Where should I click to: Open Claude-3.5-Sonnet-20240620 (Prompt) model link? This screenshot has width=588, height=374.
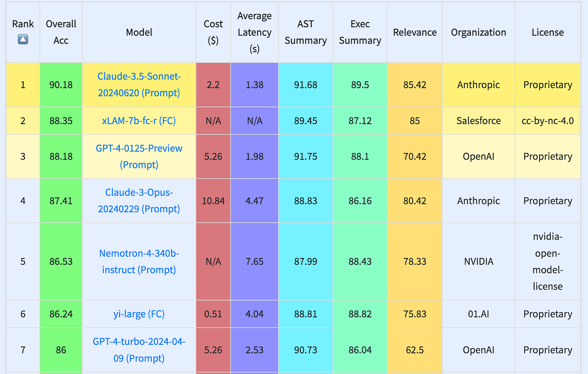(x=139, y=85)
